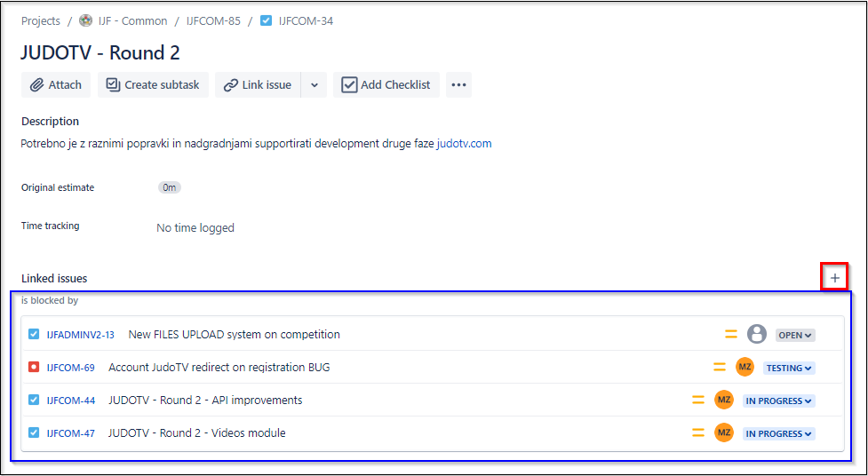Click the unassigned avatar on IJFADMINV2-13 row

pos(757,334)
